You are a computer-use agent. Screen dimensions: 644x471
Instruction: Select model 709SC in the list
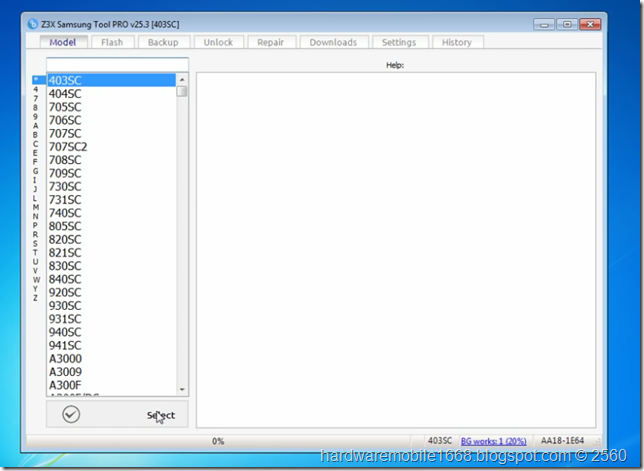(111, 173)
